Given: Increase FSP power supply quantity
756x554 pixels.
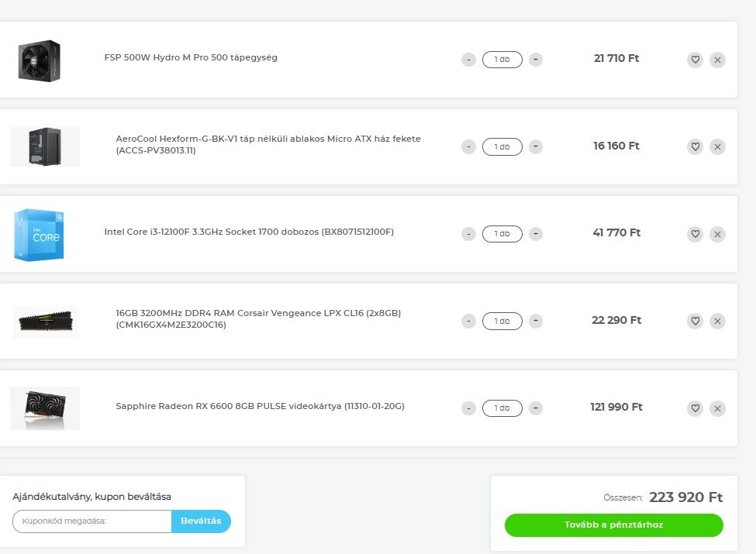Looking at the screenshot, I should pos(536,60).
